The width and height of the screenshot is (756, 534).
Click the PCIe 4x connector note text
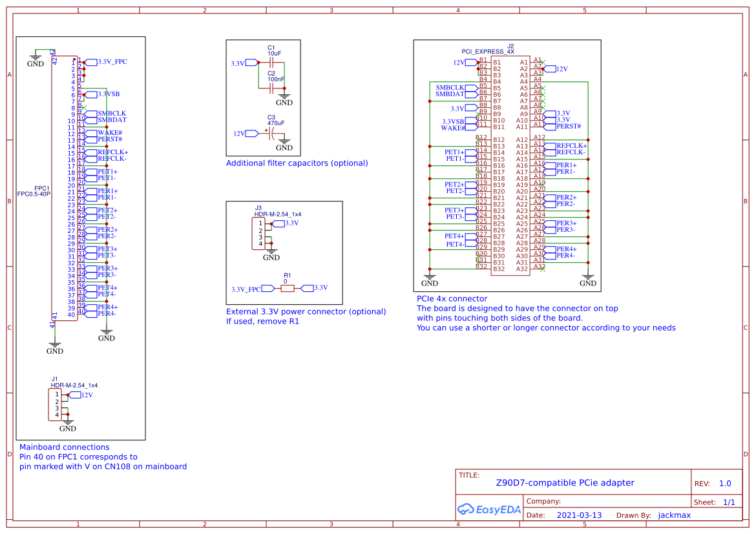pos(451,298)
